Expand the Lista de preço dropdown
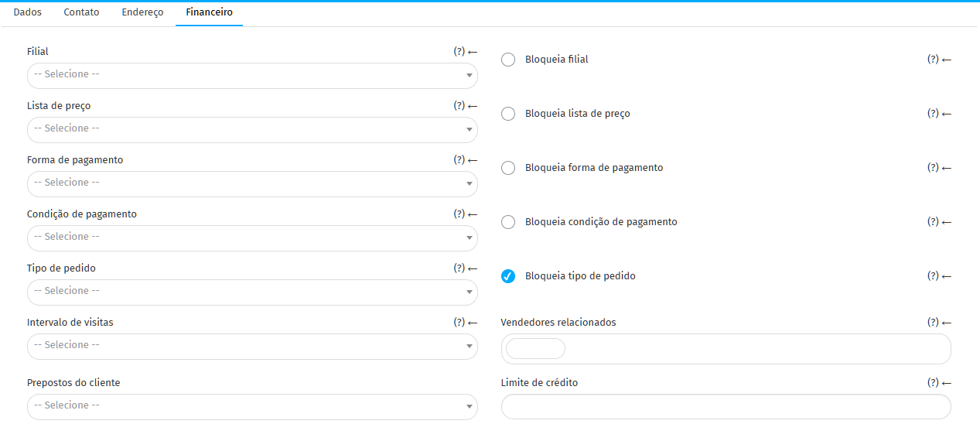Image resolution: width=980 pixels, height=424 pixels. click(252, 129)
